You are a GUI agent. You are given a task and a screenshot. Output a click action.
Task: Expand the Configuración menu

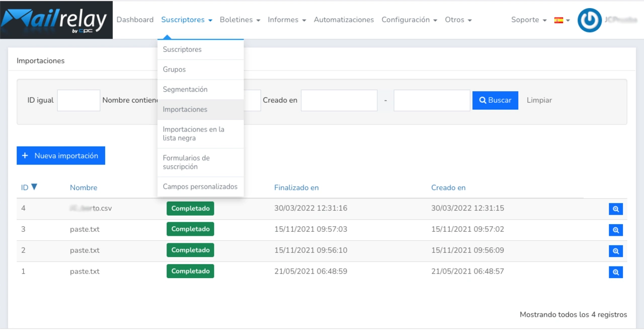[x=409, y=20]
